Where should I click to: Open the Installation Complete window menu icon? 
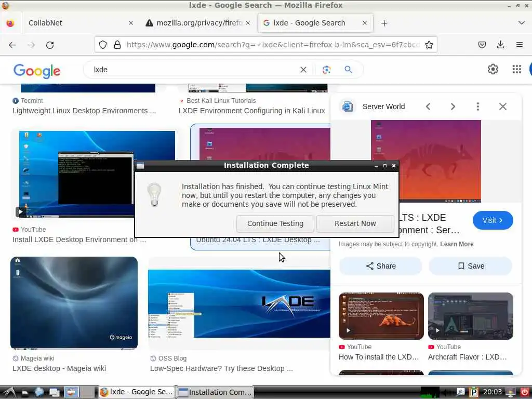(x=140, y=166)
